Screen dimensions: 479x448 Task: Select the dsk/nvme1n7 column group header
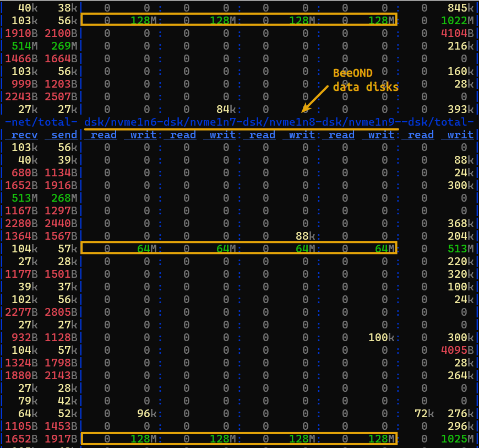tap(200, 122)
